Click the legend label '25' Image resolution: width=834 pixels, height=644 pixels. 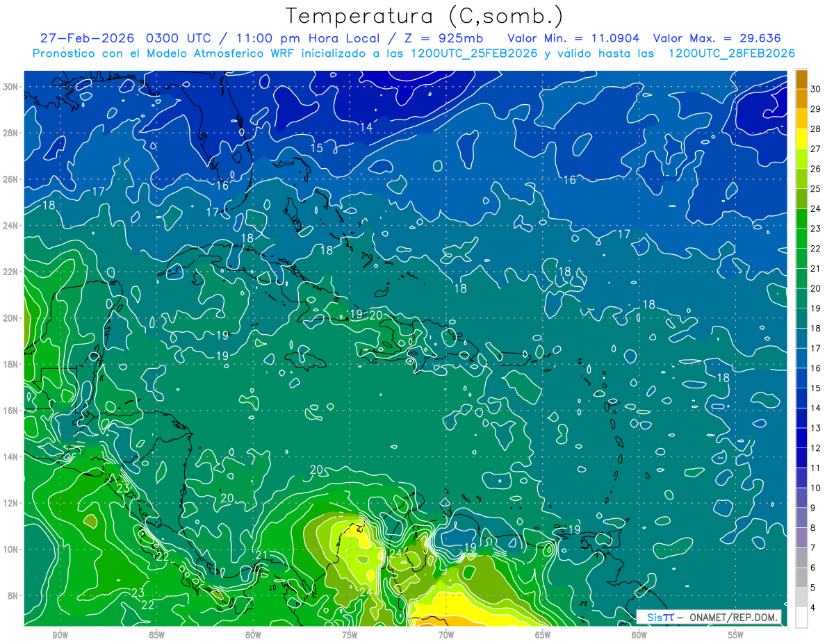coord(816,188)
